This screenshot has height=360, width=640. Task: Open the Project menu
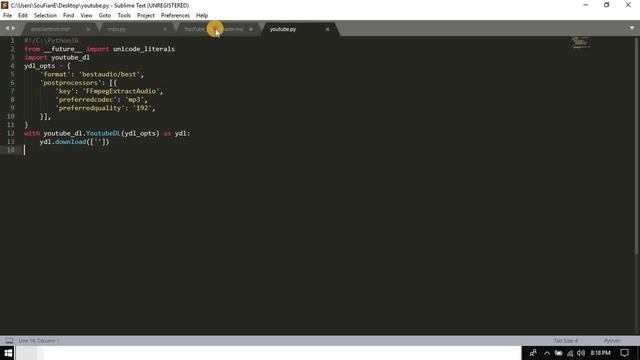coord(146,16)
